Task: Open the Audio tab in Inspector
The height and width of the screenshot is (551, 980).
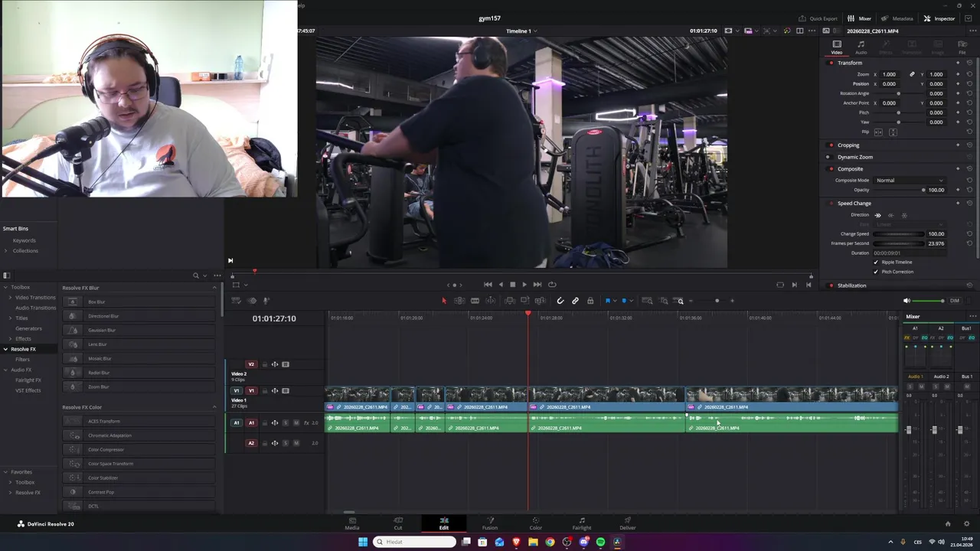Action: [861, 47]
